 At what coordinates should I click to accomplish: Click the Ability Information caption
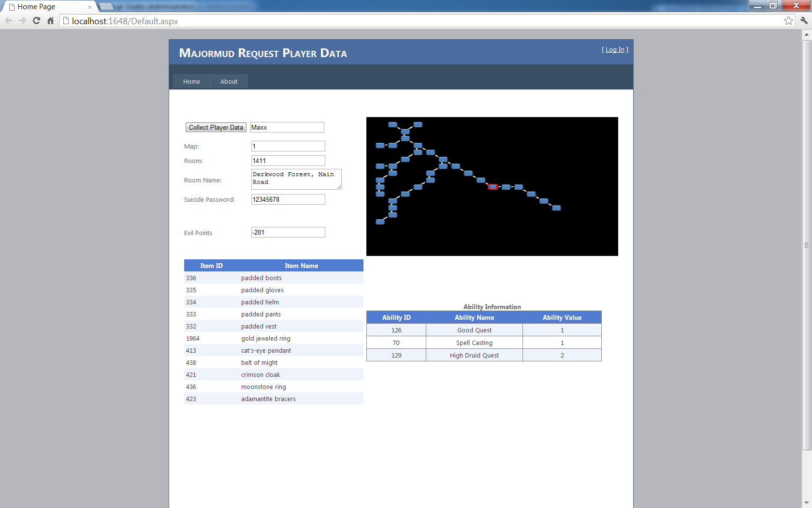pyautogui.click(x=492, y=307)
